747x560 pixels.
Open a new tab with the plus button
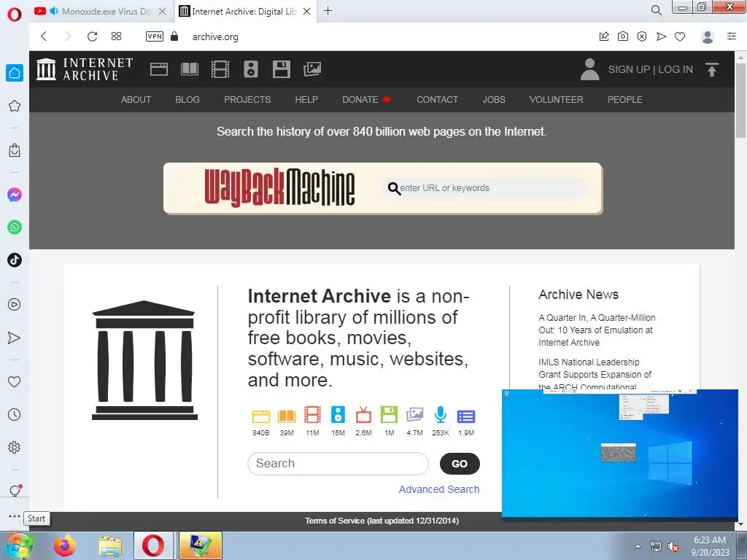pos(328,10)
